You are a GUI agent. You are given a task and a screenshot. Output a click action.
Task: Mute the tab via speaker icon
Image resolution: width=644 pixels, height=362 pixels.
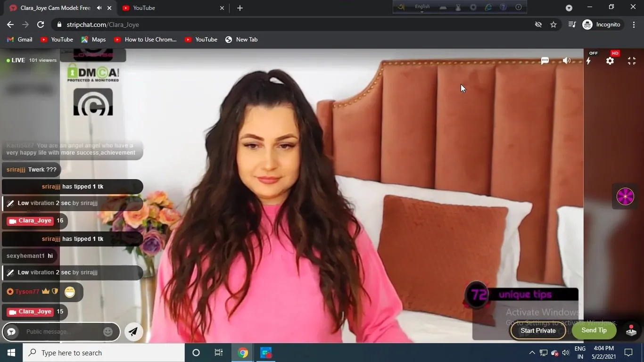[99, 8]
